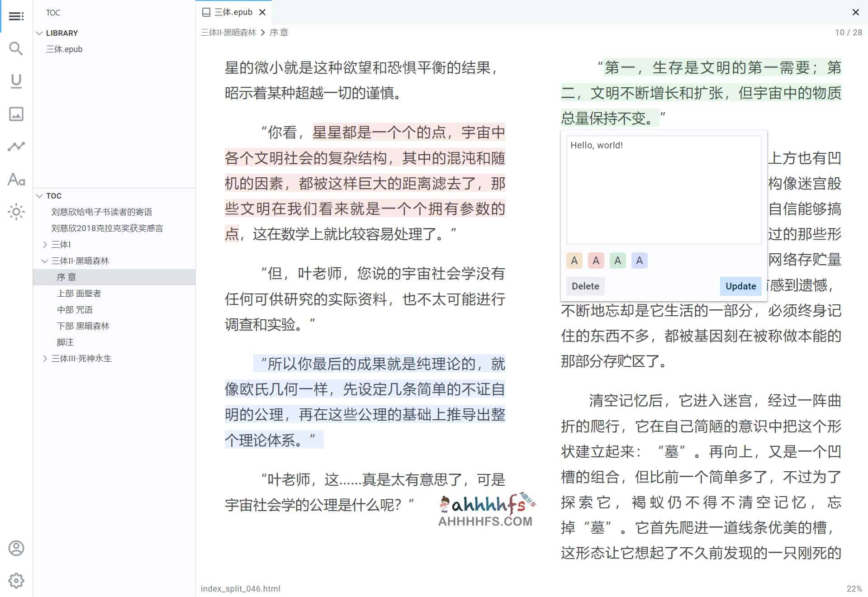Click the Hello, world! note text field

click(x=663, y=190)
